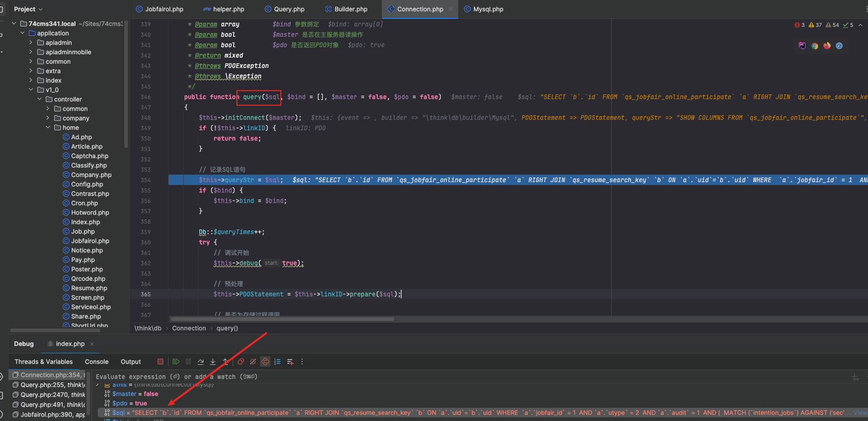Click the \think\db breadcrumb

tap(148, 328)
